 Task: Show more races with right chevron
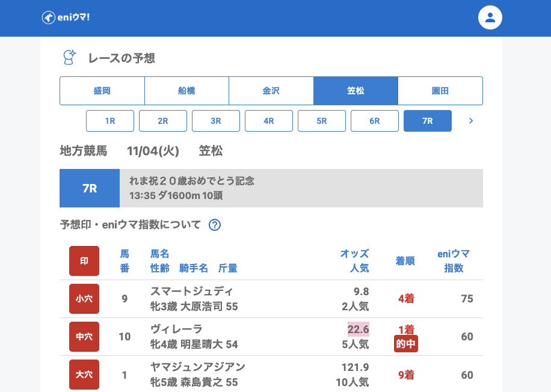click(x=471, y=121)
